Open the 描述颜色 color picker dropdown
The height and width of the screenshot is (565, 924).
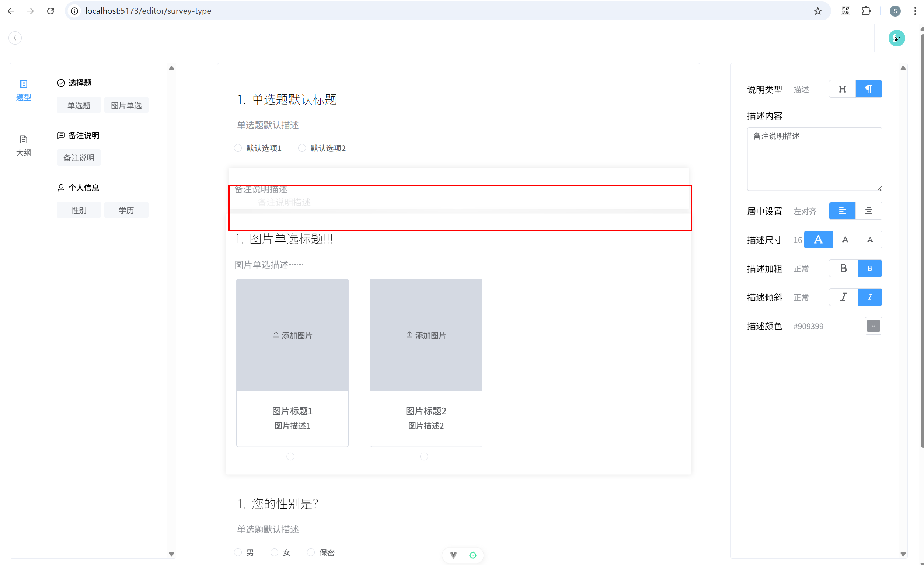(x=873, y=326)
